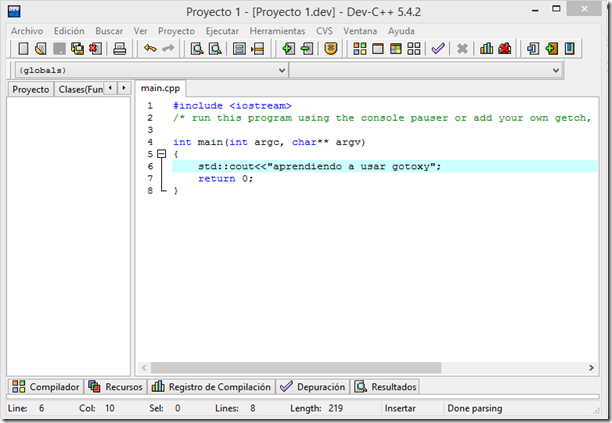Open the (globals) scope dropdown
Viewport: 612px width, 423px height.
(149, 71)
